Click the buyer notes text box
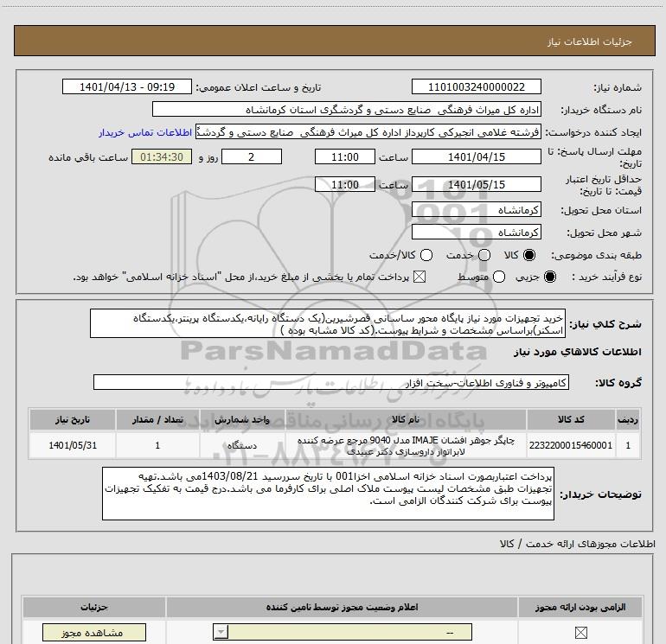The image size is (666, 644). pyautogui.click(x=328, y=494)
